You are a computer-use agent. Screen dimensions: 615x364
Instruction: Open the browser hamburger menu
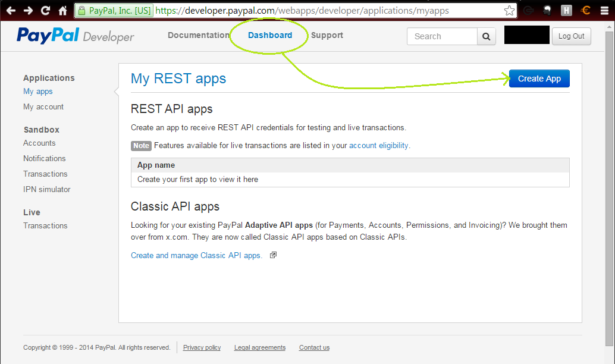tap(604, 11)
